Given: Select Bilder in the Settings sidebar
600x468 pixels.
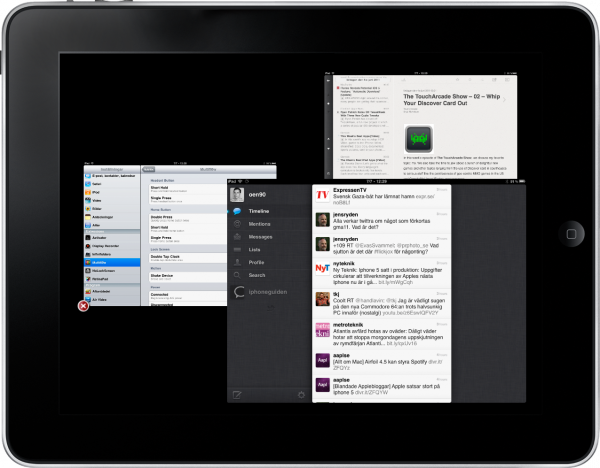Looking at the screenshot, I should (112, 209).
